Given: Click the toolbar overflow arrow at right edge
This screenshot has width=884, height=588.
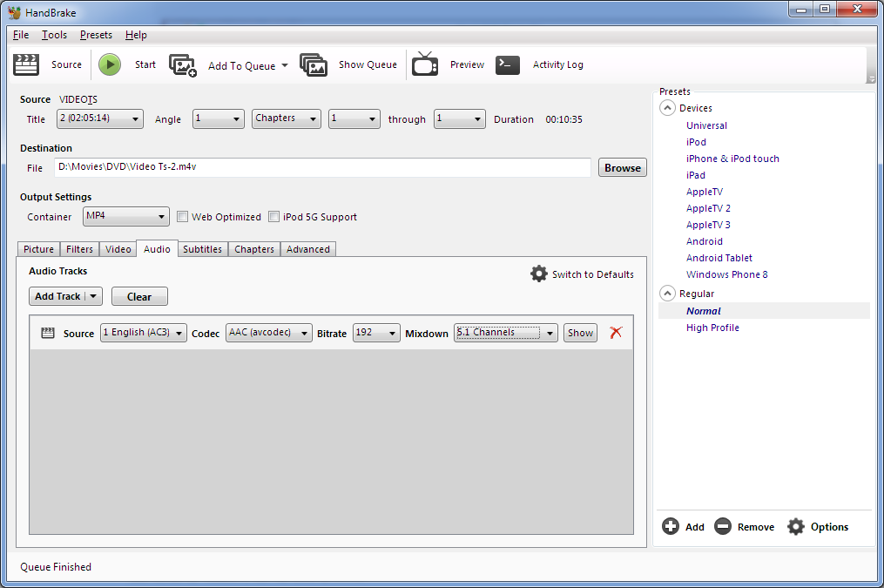Looking at the screenshot, I should 872,79.
